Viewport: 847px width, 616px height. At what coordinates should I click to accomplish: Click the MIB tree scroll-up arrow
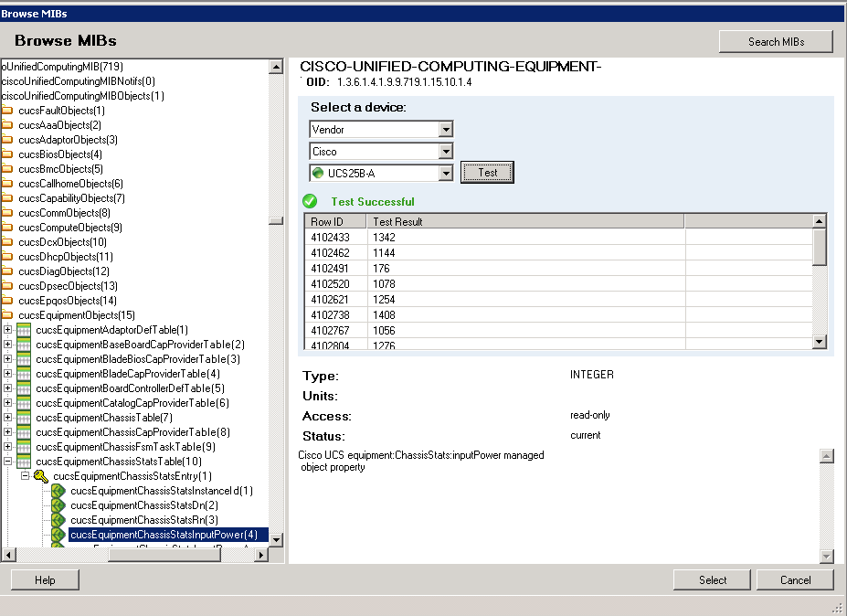coord(276,67)
